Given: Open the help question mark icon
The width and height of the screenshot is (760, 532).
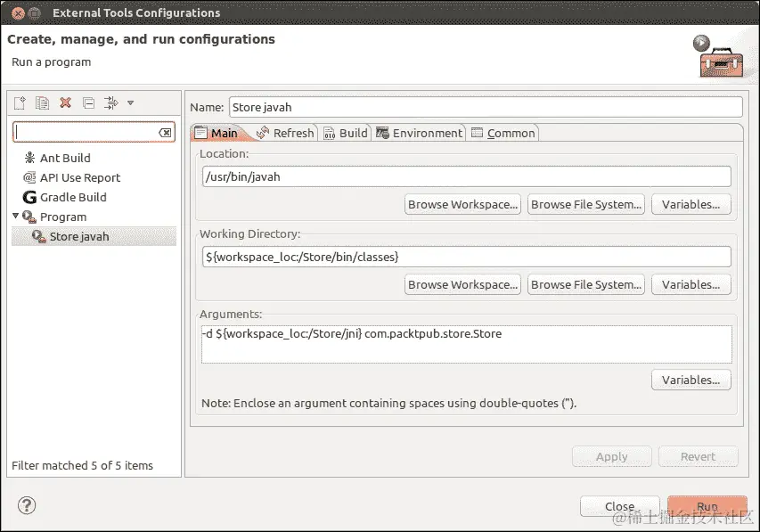Looking at the screenshot, I should [x=27, y=505].
